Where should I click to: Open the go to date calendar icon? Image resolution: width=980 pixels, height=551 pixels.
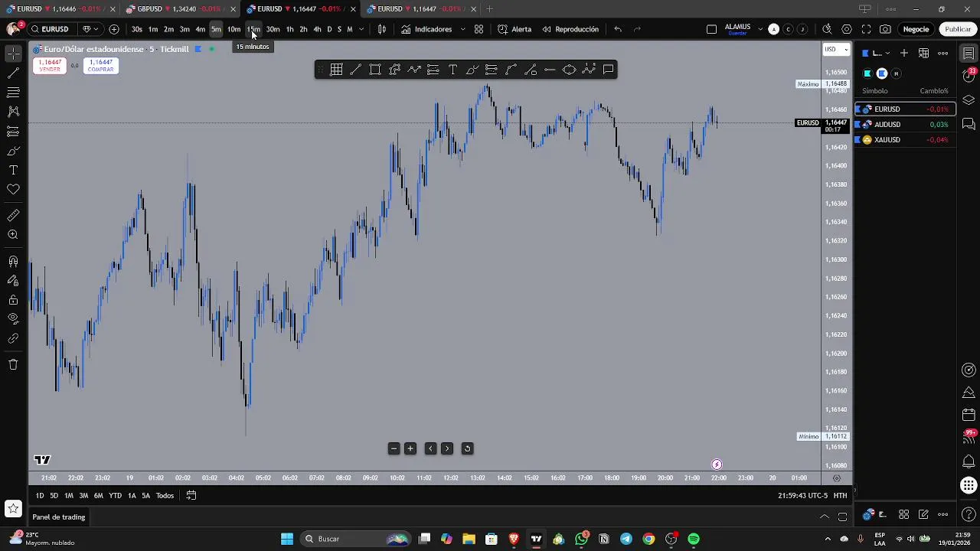(x=191, y=495)
